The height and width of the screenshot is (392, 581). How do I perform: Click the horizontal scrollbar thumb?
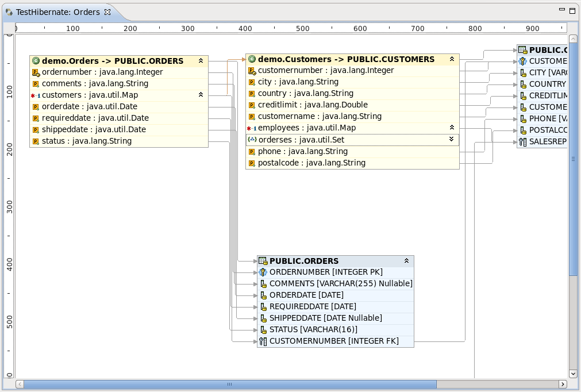pyautogui.click(x=230, y=384)
